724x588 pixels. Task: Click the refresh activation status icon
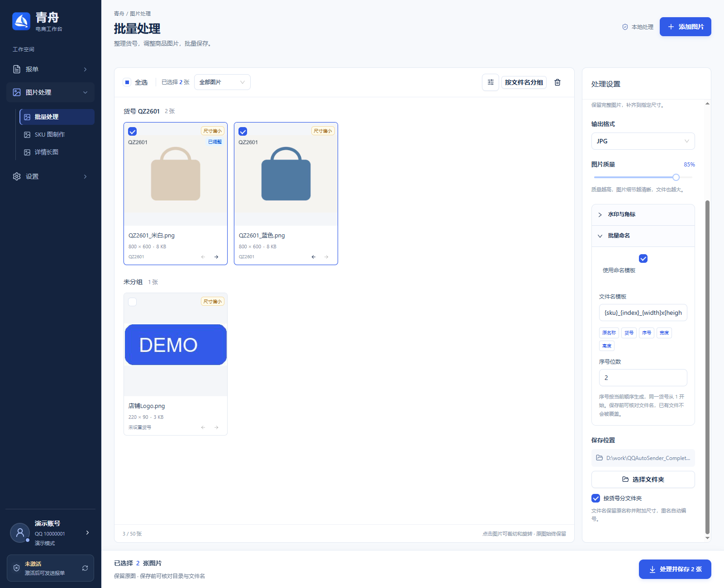(85, 568)
